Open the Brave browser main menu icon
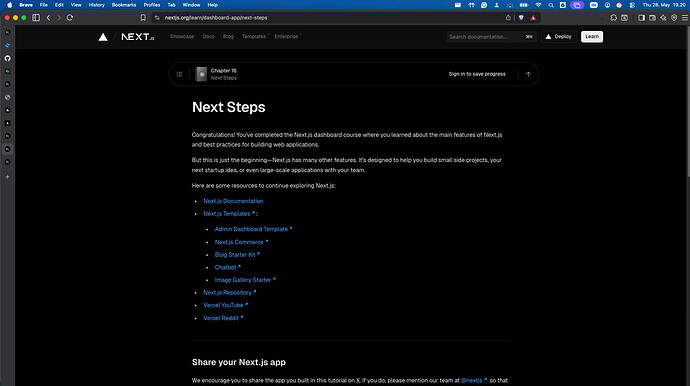This screenshot has height=386, width=690. (x=685, y=18)
